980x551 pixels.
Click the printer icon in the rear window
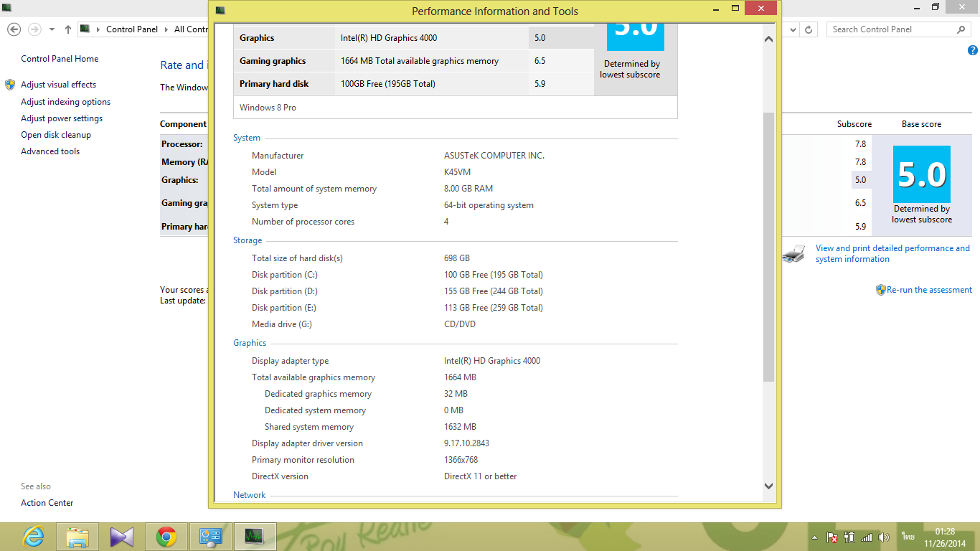point(793,253)
